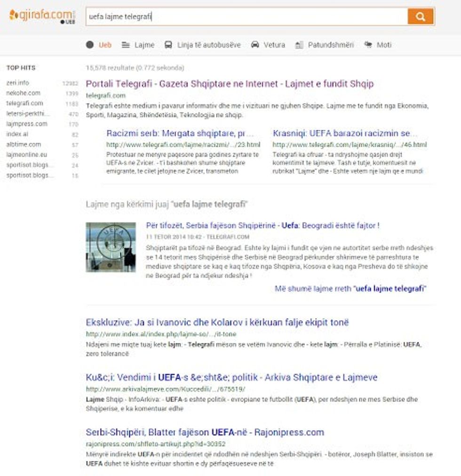Image resolution: width=461 pixels, height=476 pixels.
Task: Open the Moti weather icon tab
Action: 368,45
